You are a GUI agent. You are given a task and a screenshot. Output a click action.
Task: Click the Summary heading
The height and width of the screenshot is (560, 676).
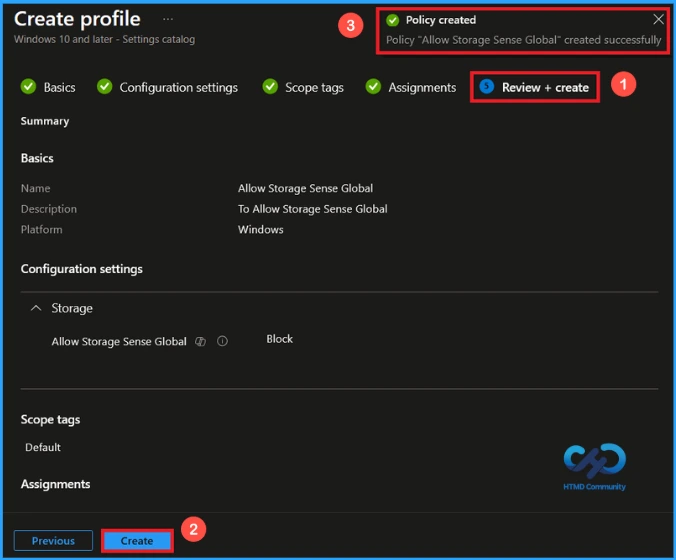(x=45, y=121)
